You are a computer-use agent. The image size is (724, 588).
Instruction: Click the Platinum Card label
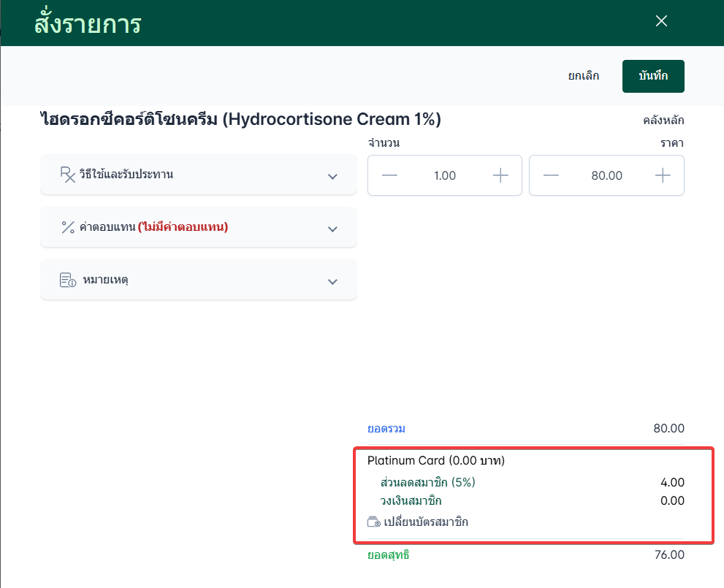[x=436, y=461]
